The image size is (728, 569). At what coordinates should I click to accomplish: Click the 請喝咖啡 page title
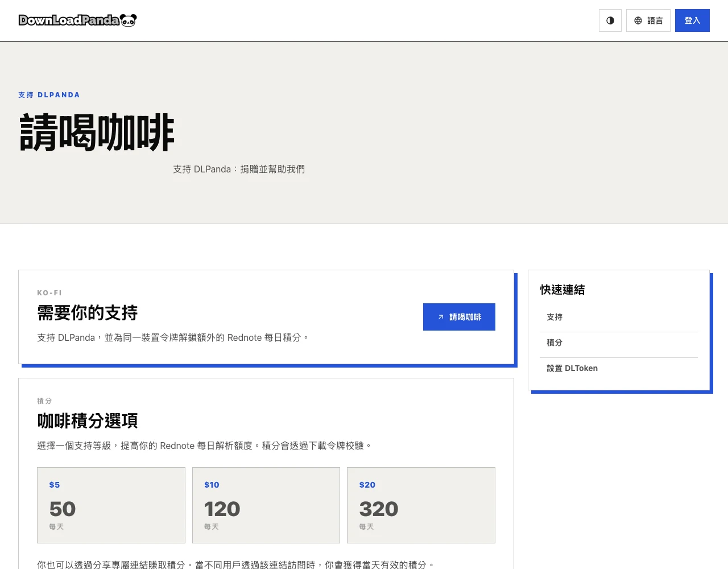tap(97, 133)
